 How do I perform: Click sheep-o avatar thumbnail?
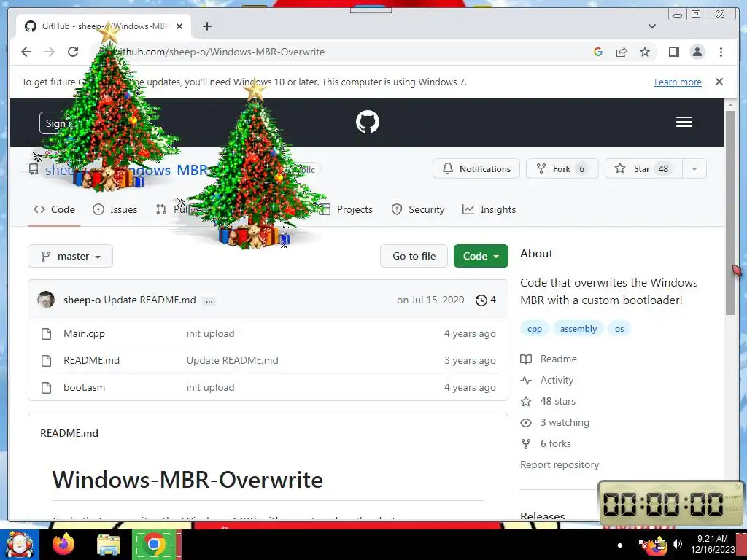46,300
